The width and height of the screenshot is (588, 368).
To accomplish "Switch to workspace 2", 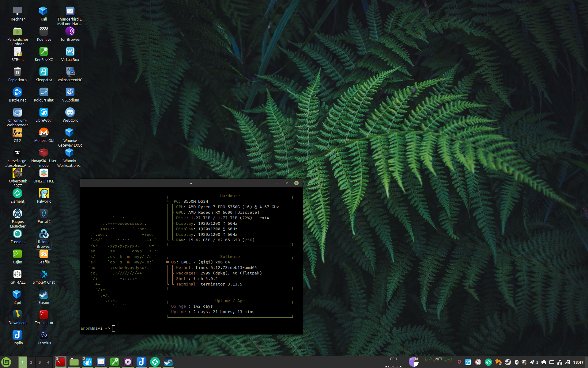I will point(31,362).
